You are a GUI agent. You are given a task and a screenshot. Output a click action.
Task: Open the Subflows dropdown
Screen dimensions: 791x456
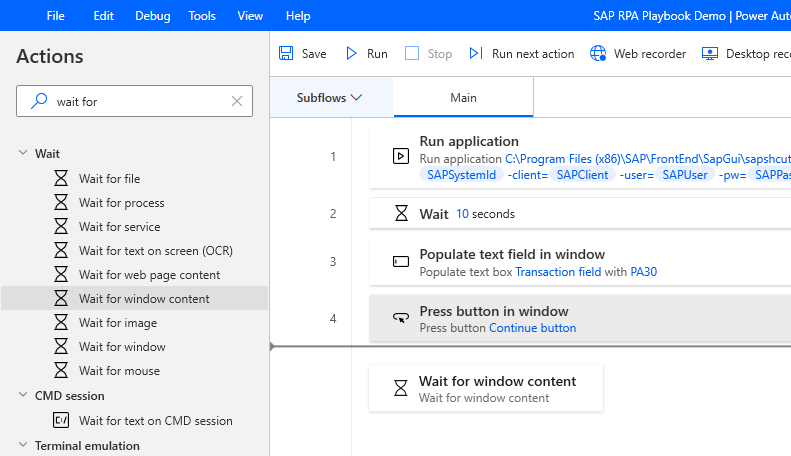(329, 97)
